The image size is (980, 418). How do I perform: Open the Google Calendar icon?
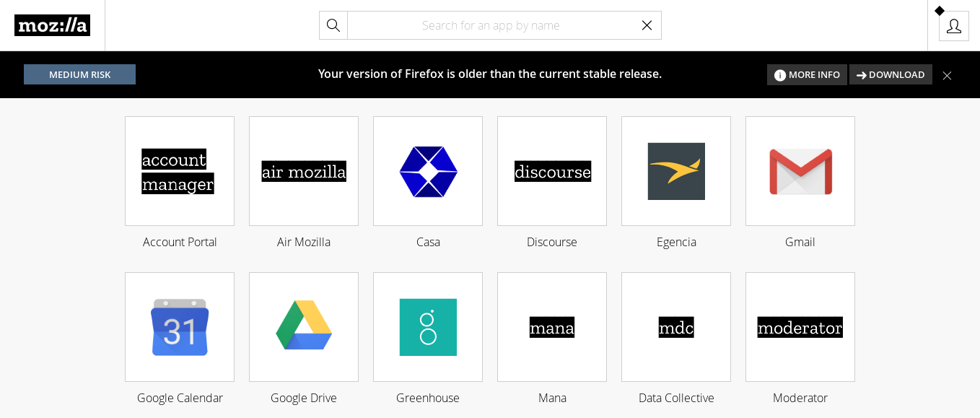pos(180,327)
